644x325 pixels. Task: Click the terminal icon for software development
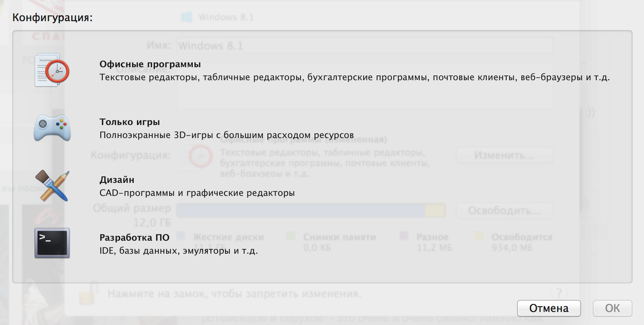point(52,243)
